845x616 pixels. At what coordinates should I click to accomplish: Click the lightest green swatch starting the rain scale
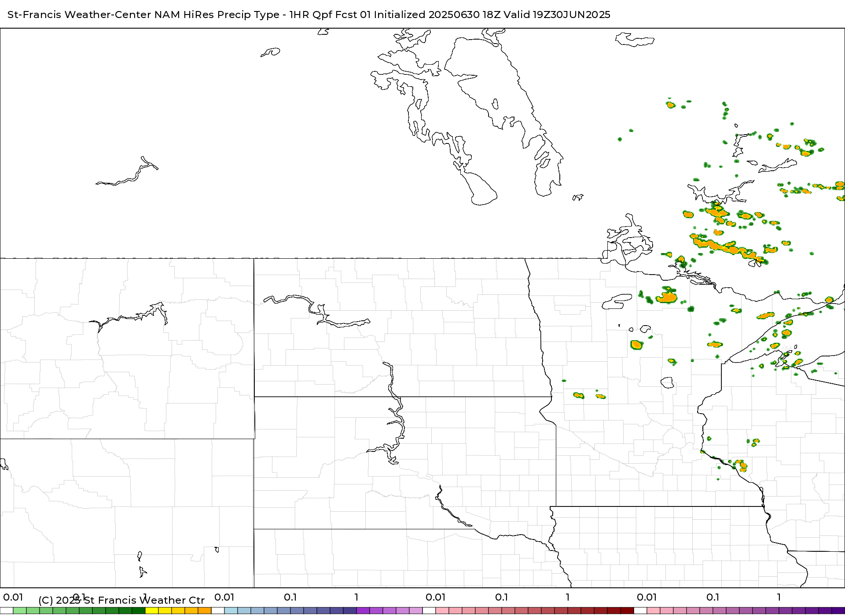pyautogui.click(x=20, y=611)
